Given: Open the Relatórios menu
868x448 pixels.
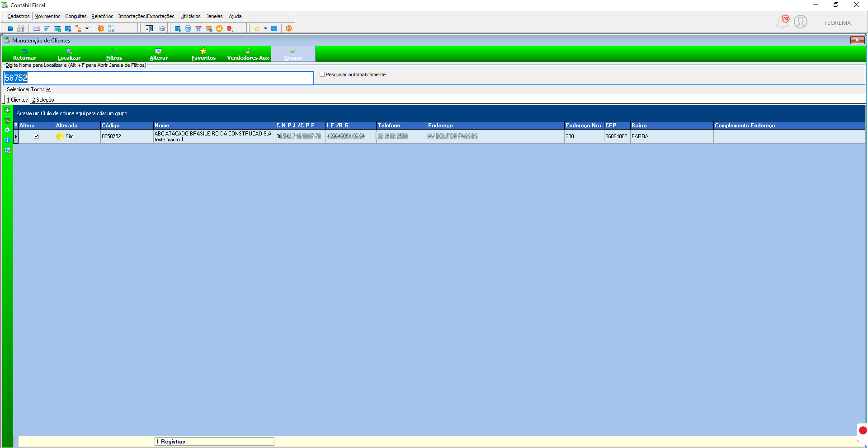Looking at the screenshot, I should coord(102,16).
